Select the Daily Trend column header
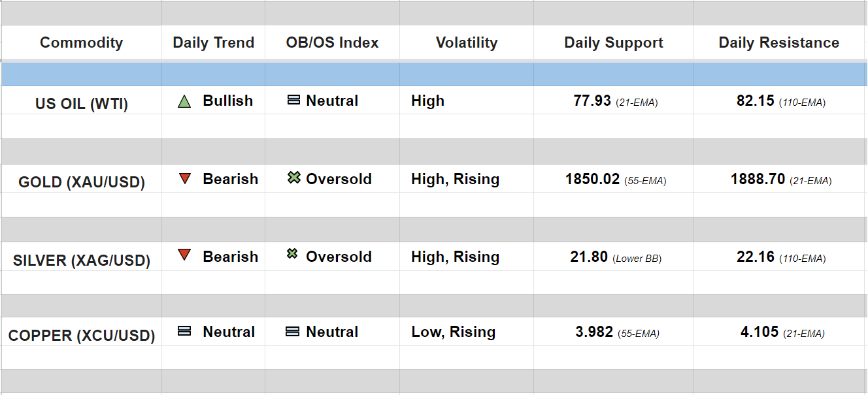The height and width of the screenshot is (397, 868). point(213,43)
